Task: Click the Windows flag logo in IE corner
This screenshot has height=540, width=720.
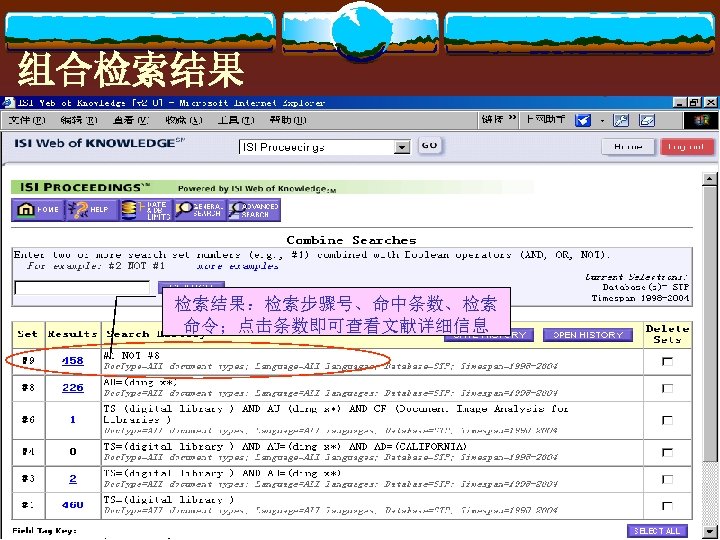Action: pyautogui.click(x=701, y=120)
